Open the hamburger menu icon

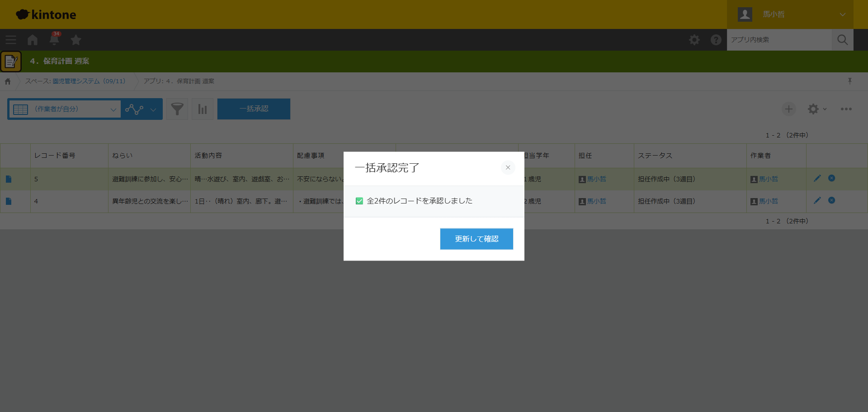tap(11, 40)
